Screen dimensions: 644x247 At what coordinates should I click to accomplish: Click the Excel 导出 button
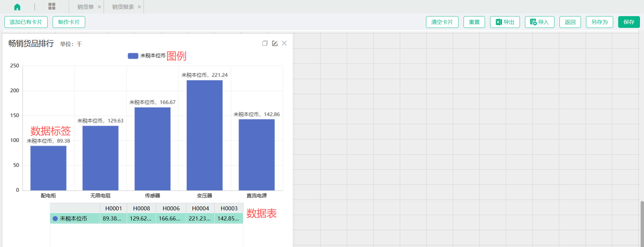pyautogui.click(x=505, y=22)
